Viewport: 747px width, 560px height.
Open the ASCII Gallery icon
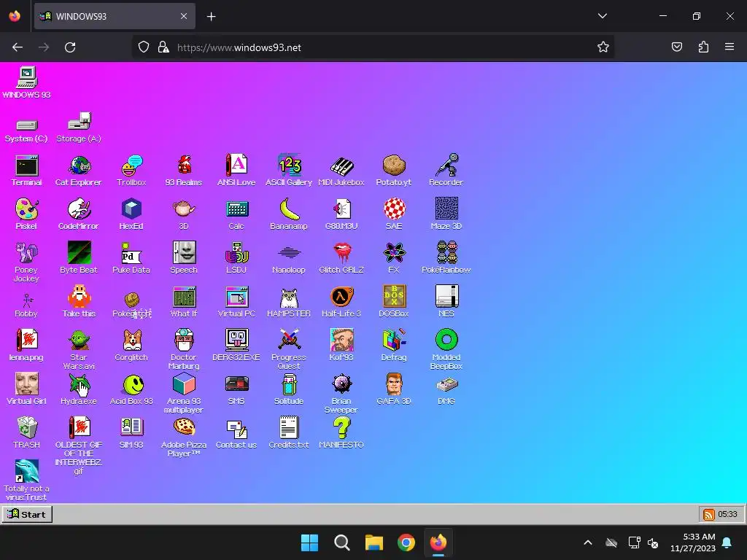(x=289, y=170)
